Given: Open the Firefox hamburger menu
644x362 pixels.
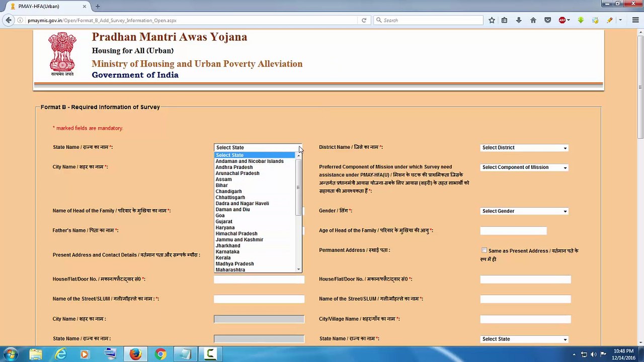Looking at the screenshot, I should (635, 20).
